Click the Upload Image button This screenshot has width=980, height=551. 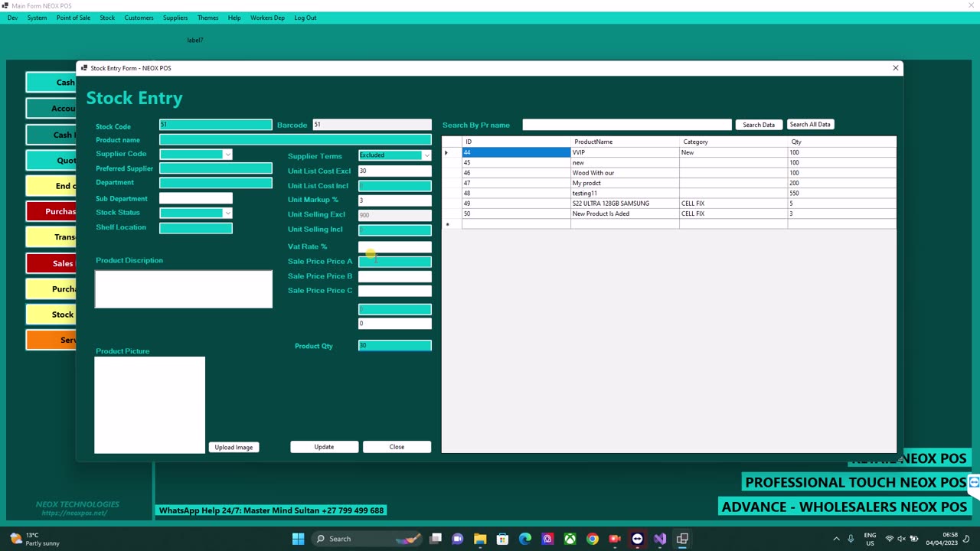click(x=234, y=447)
